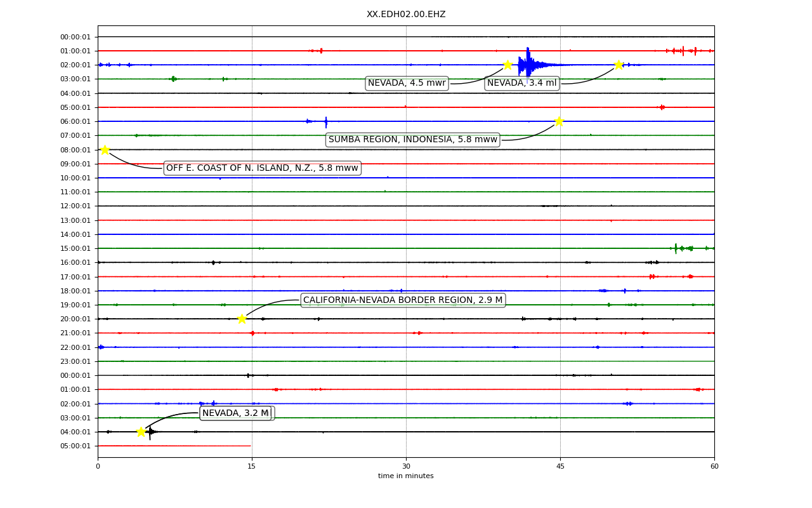
Task: Click the CALIFORNIA-NEVADA BORDER REGION, 2.9 M label
Action: pyautogui.click(x=403, y=300)
